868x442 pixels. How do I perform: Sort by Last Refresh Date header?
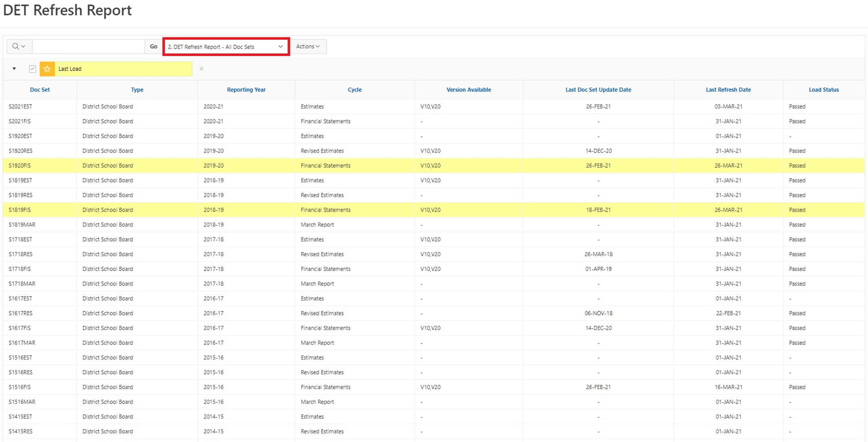click(x=728, y=90)
